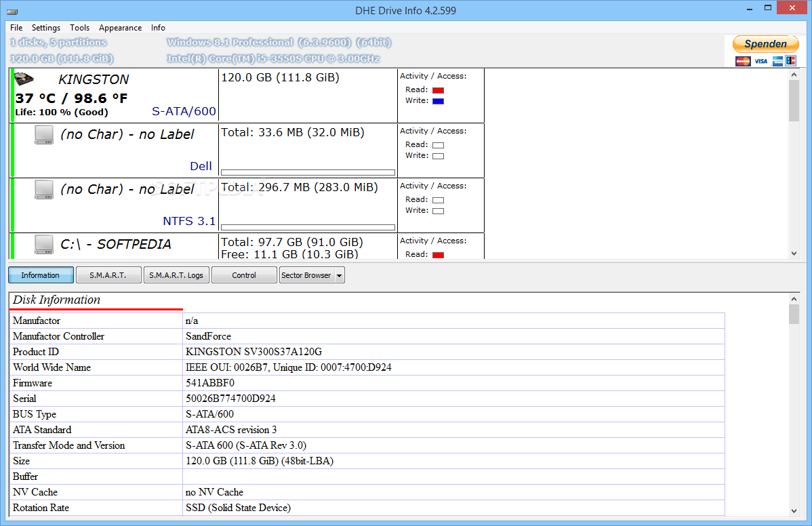The image size is (812, 526).
Task: Click the VISA payment icon
Action: tap(760, 61)
